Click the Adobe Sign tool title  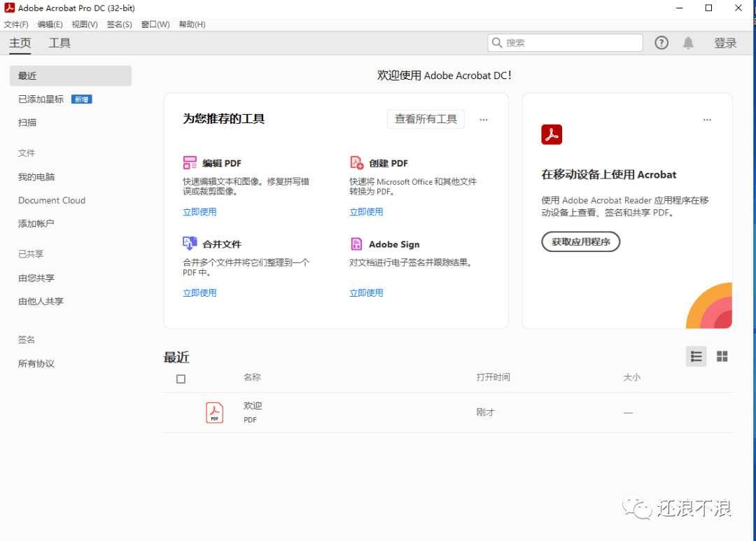394,244
